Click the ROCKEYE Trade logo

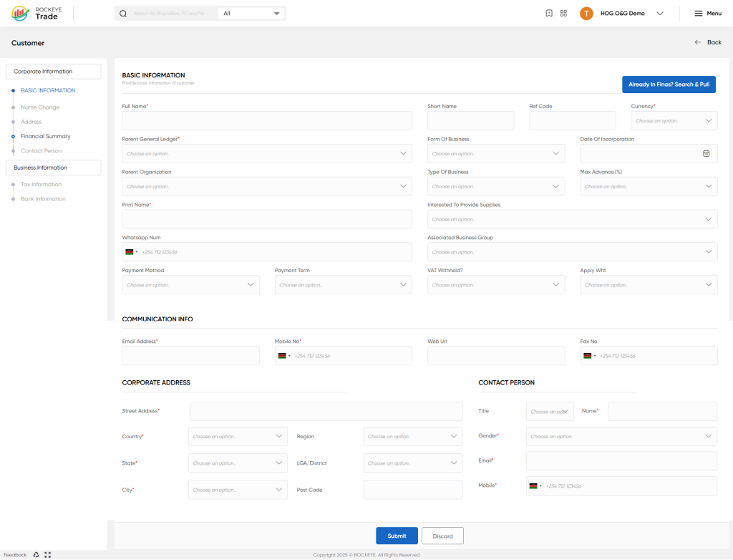click(37, 13)
